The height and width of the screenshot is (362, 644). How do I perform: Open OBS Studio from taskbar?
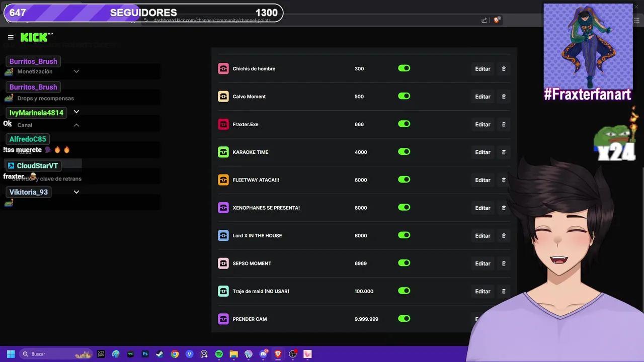293,354
